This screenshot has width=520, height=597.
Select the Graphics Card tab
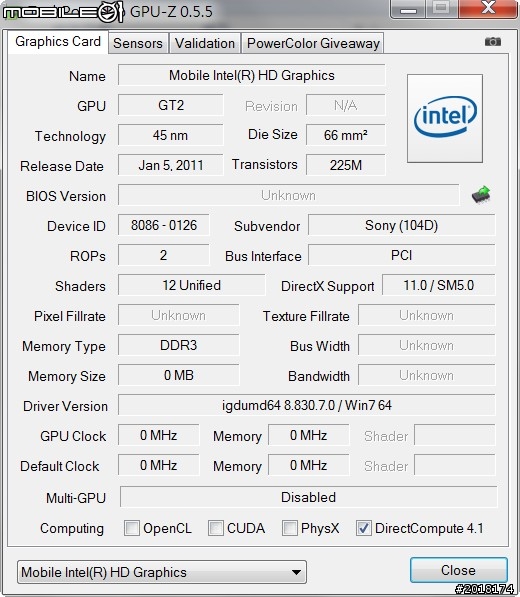coord(58,42)
